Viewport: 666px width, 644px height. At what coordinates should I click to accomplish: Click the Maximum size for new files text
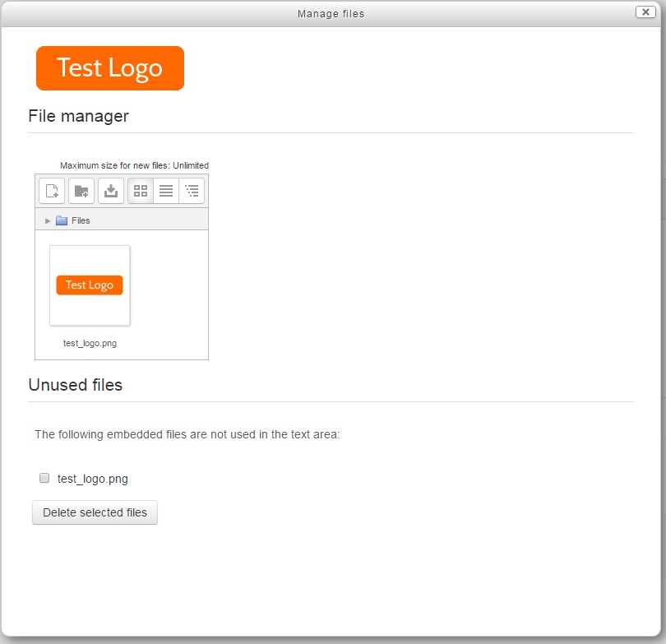pyautogui.click(x=134, y=165)
